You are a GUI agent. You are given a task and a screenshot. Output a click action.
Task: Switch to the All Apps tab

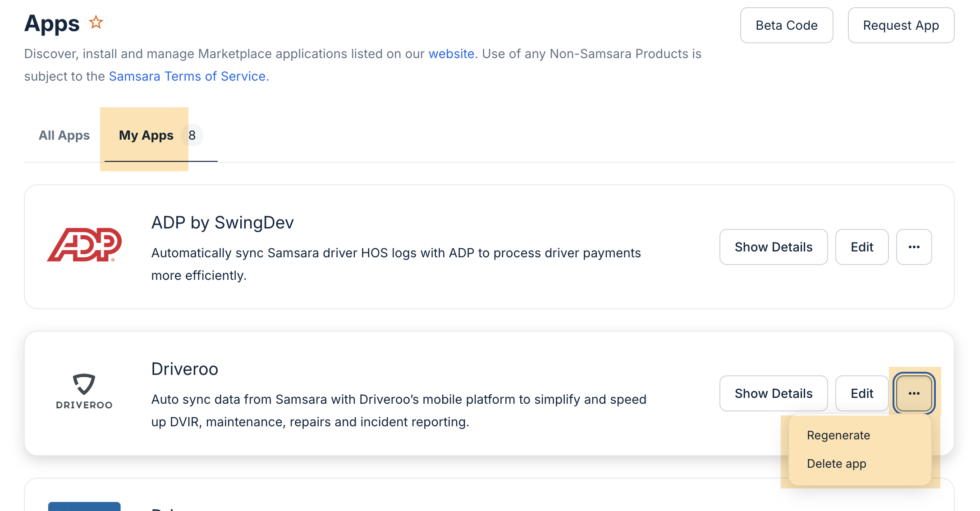[64, 135]
